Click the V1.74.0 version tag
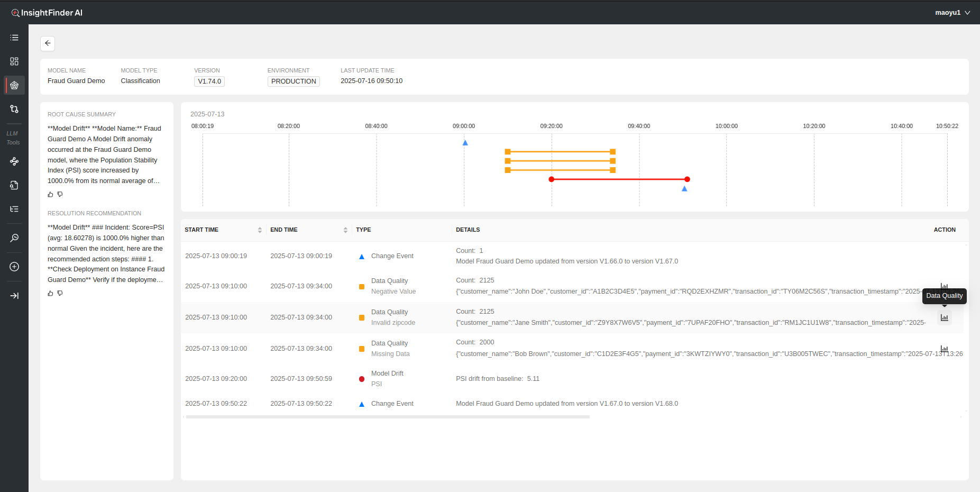Viewport: 980px width, 492px height. click(209, 81)
